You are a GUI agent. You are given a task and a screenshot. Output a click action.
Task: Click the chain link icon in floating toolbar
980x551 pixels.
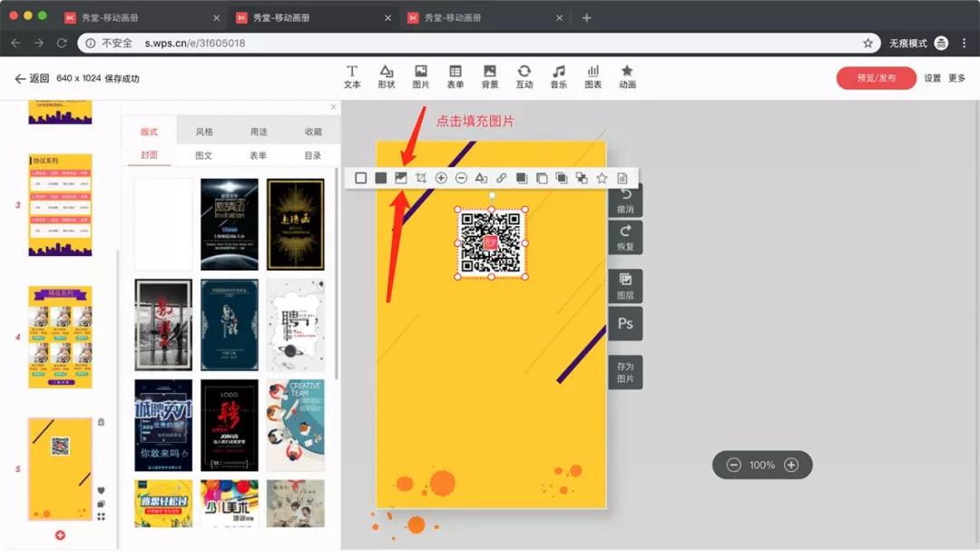tap(501, 178)
